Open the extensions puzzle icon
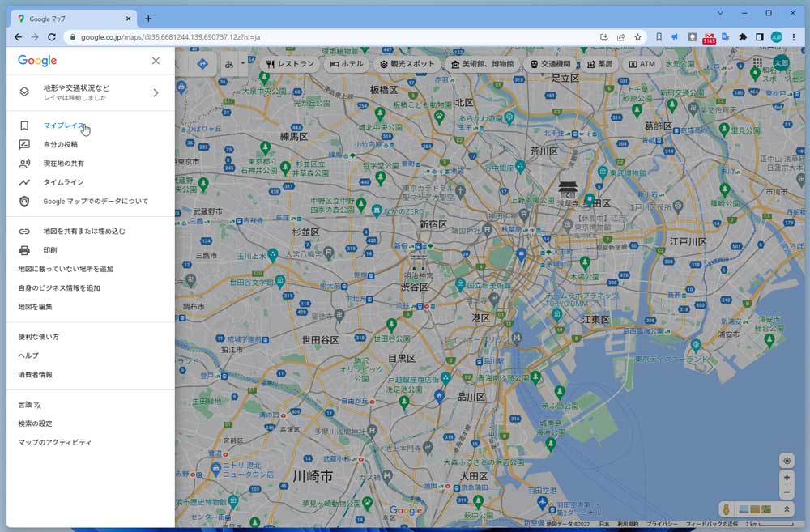Screen dimensions: 810x532 pos(743,37)
